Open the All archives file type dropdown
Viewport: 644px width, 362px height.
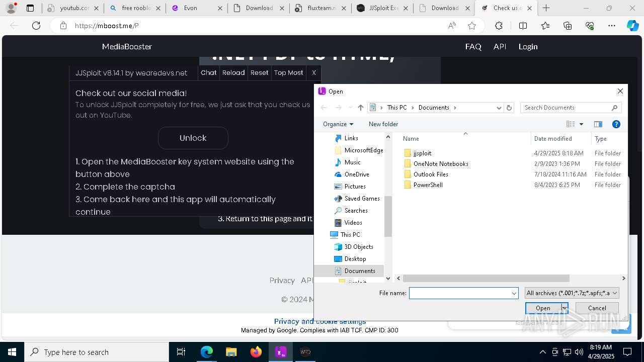572,293
